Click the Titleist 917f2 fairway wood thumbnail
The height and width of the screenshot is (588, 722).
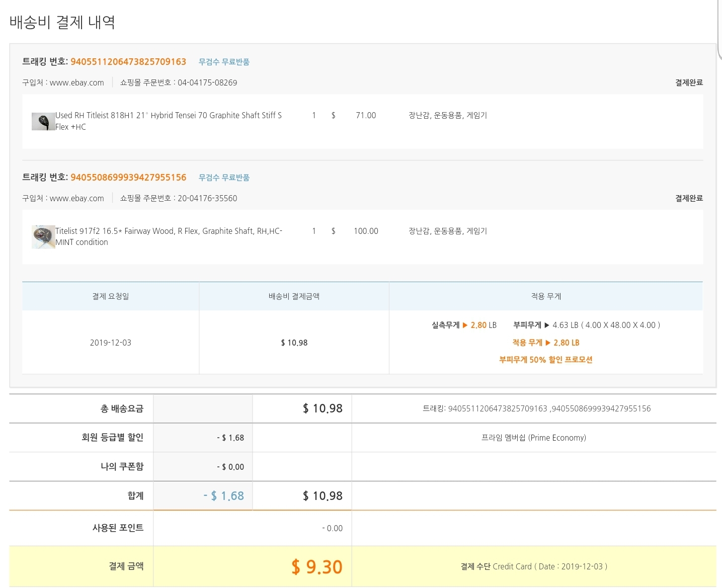click(43, 236)
